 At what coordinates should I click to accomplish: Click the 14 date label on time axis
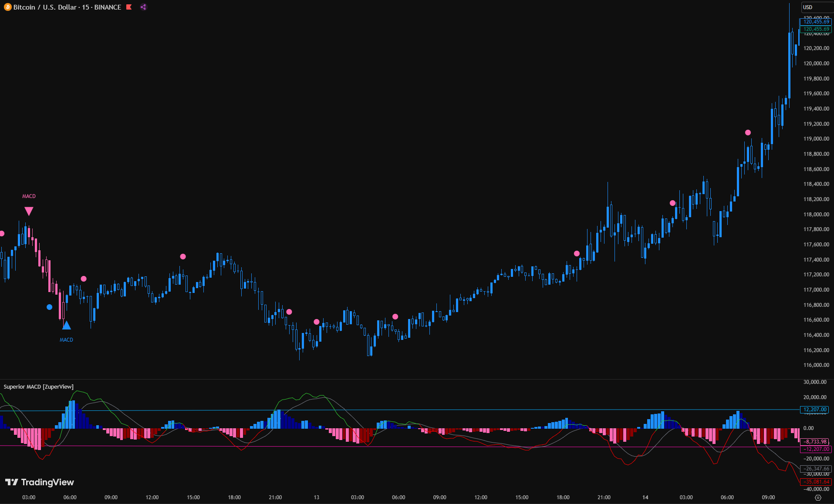point(645,497)
